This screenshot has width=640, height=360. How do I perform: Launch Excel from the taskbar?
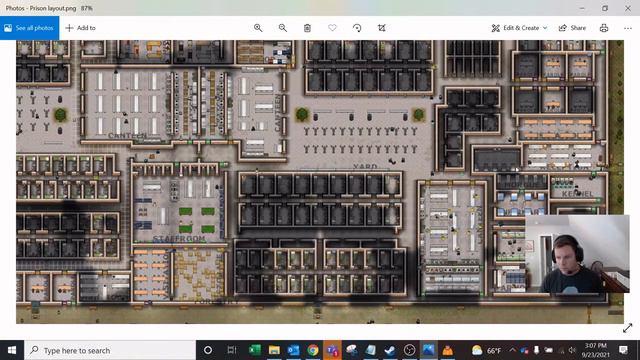(255, 350)
